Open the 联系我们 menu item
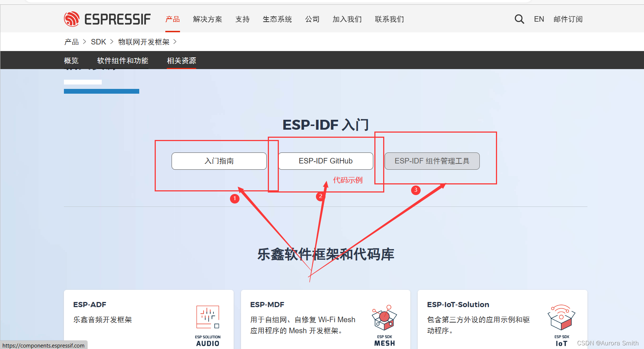Screen dimensions: 644x349 click(389, 19)
